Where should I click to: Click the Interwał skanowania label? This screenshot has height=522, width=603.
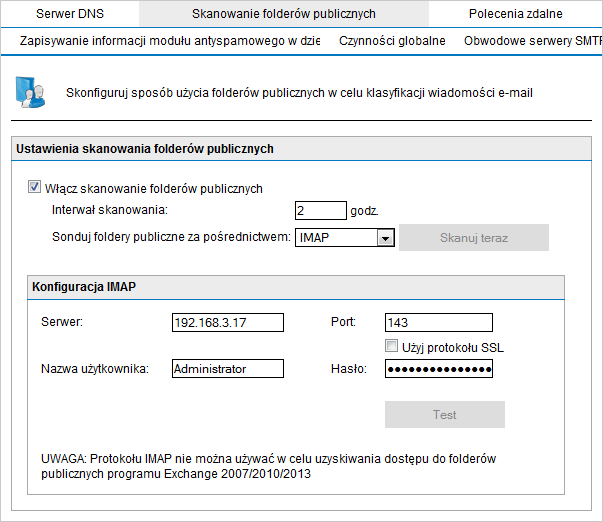[110, 210]
